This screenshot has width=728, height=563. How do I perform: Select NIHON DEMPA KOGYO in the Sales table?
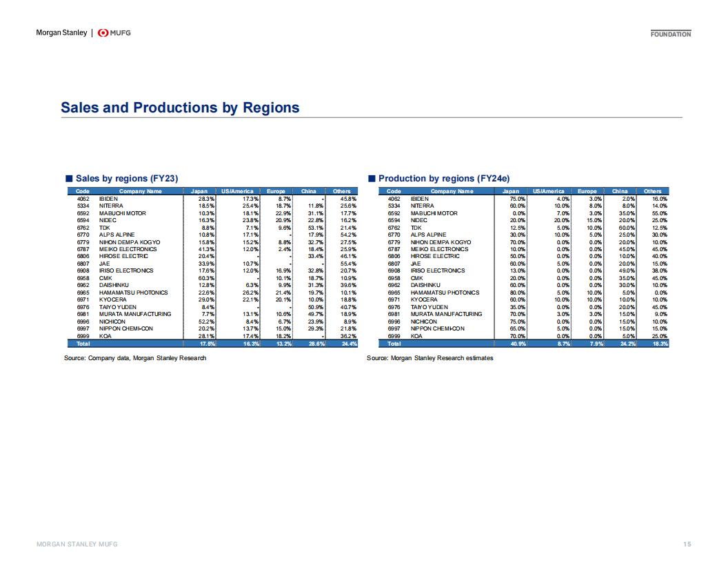130,242
